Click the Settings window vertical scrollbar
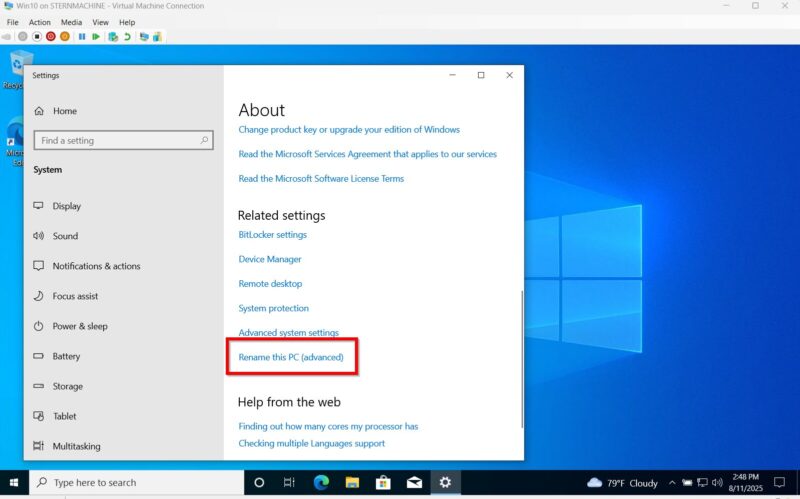This screenshot has height=499, width=800. [522, 359]
